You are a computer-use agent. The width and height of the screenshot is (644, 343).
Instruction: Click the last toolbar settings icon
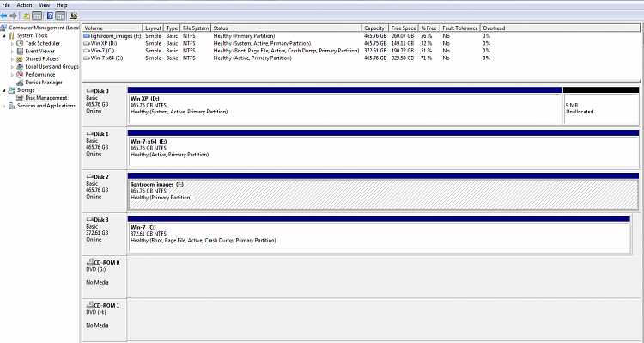[74, 15]
